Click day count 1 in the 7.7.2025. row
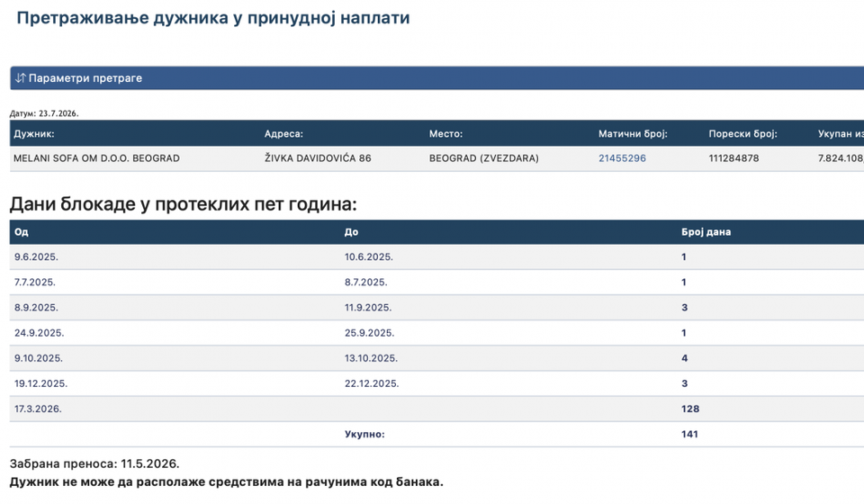Image resolution: width=864 pixels, height=504 pixels. (x=684, y=283)
